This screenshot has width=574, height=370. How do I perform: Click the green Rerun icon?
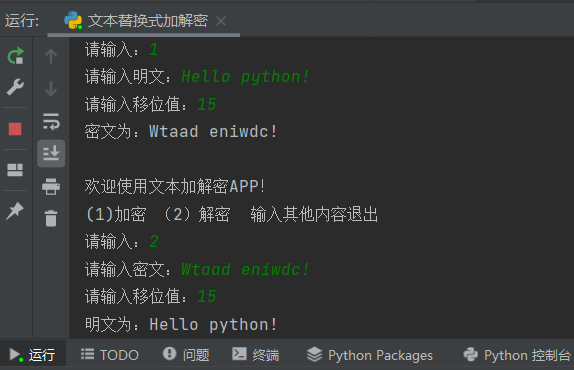pos(15,56)
